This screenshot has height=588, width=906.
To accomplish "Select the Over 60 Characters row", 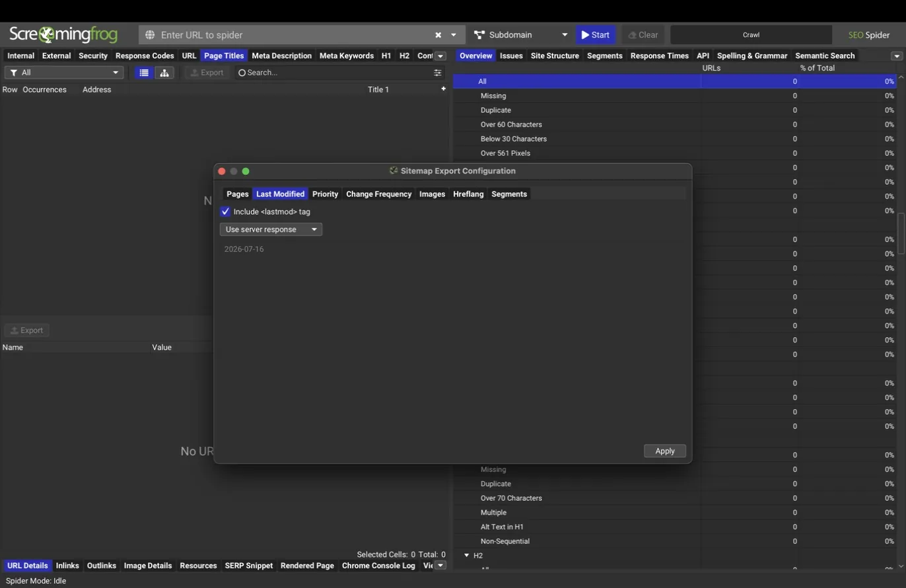I will [x=676, y=125].
